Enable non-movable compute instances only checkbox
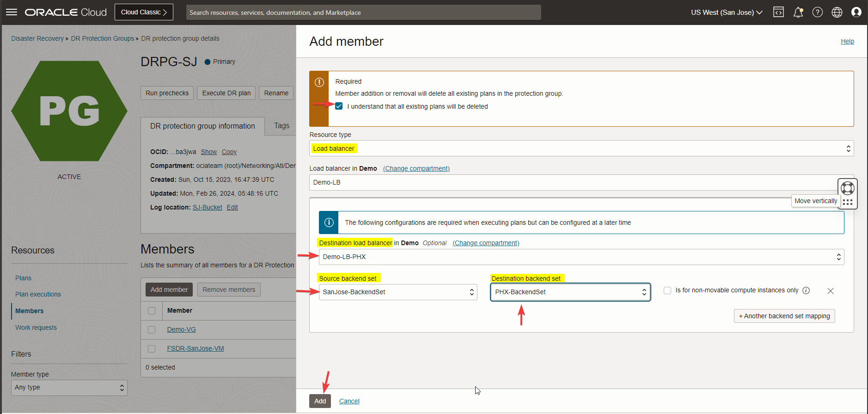868x414 pixels. click(x=667, y=290)
